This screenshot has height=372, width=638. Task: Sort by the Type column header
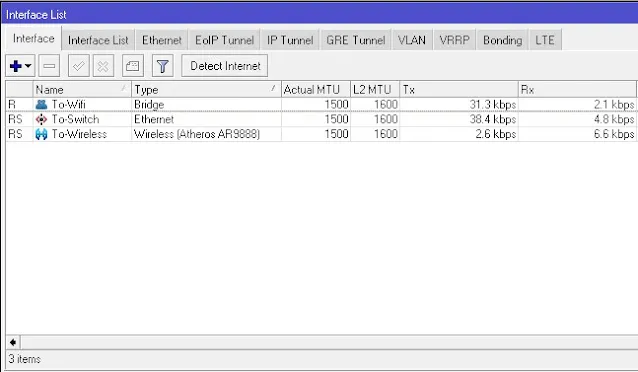[206, 90]
